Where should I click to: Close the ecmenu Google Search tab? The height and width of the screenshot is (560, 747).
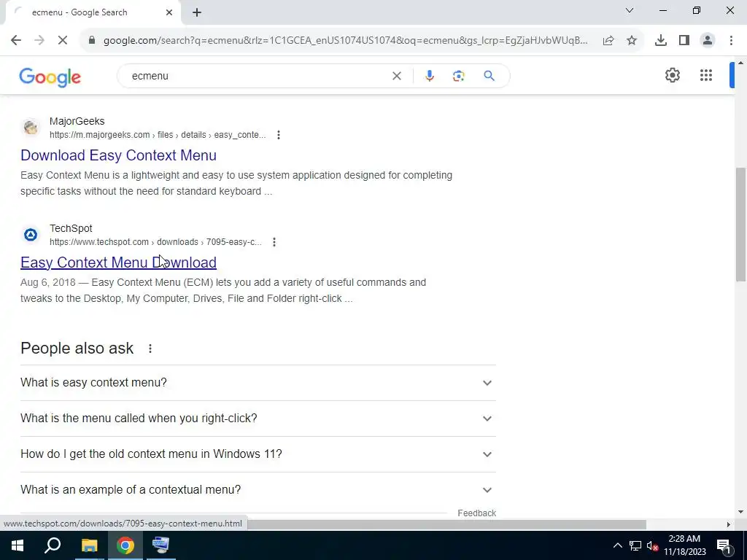tap(169, 12)
